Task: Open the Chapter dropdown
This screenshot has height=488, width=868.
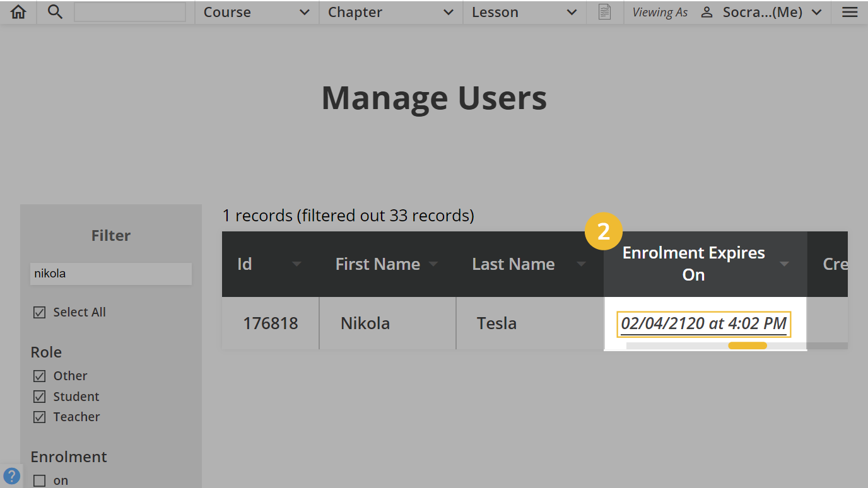Action: click(x=391, y=13)
